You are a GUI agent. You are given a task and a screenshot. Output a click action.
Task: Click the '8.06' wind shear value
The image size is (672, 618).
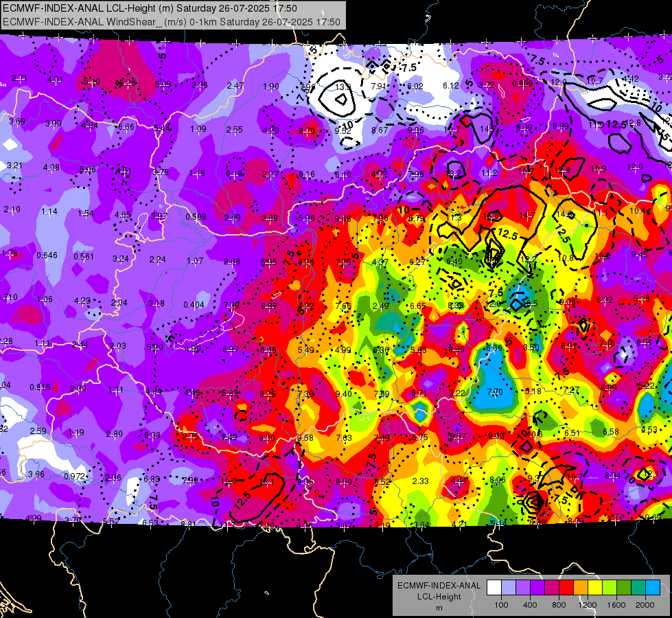(x=497, y=480)
